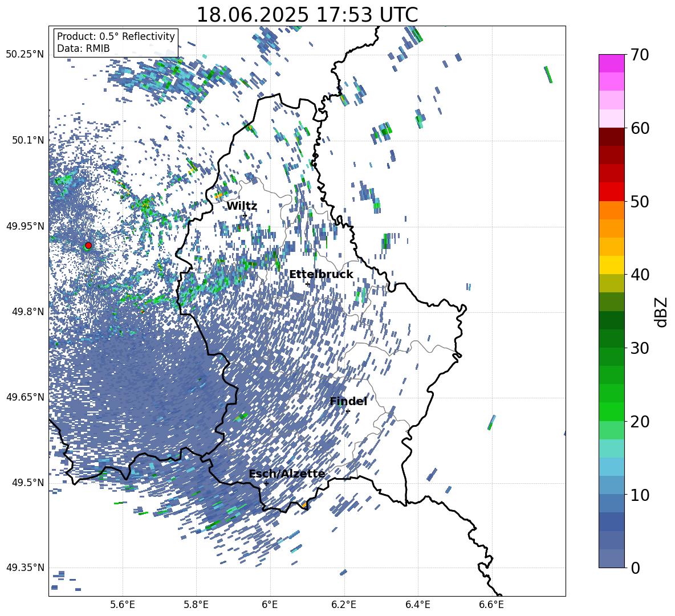Viewport: 675px width, 616px height.
Task: Click the colorbar value 30
Action: 640,348
